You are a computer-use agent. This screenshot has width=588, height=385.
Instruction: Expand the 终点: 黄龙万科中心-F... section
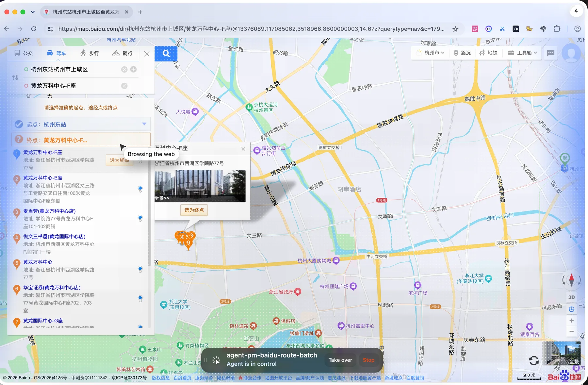click(81, 140)
